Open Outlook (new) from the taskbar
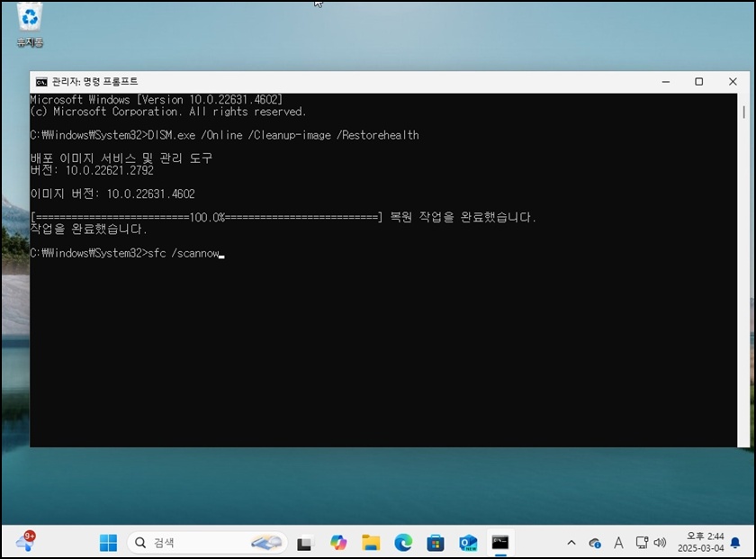Screen dimensions: 756x559 tap(468, 543)
